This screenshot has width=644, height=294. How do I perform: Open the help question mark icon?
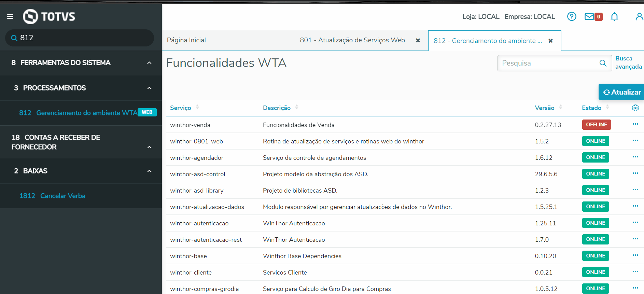(x=572, y=16)
